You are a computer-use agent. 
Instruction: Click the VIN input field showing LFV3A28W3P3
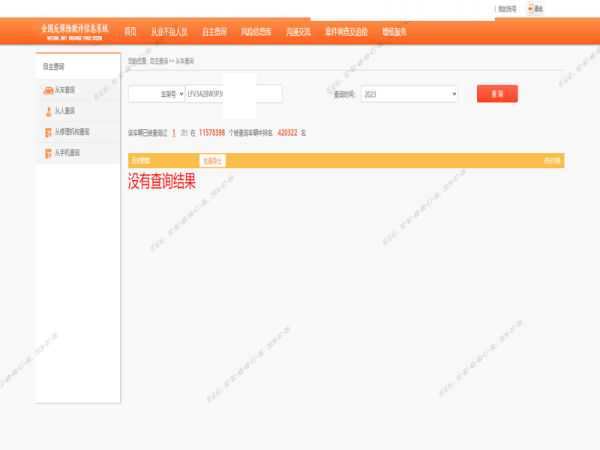tap(234, 94)
